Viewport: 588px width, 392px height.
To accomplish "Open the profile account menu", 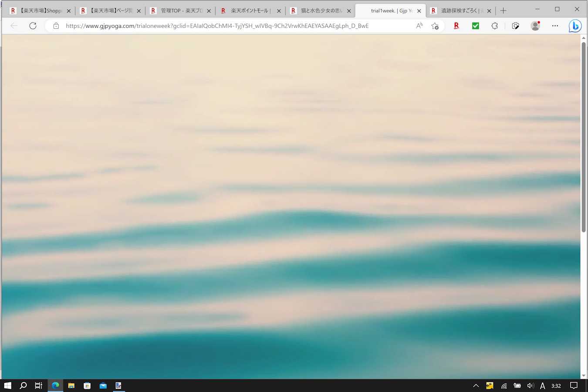I will (x=535, y=26).
